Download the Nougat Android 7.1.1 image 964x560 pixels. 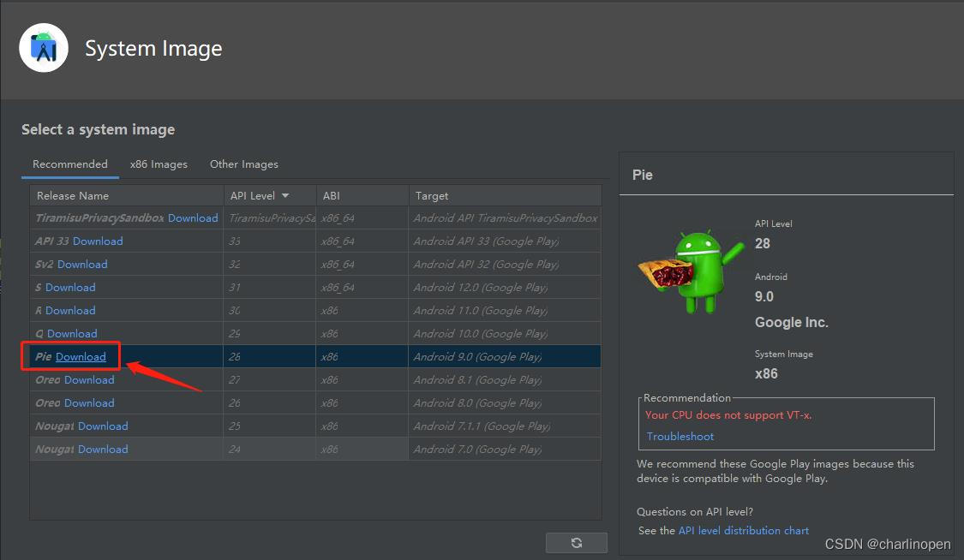coord(103,426)
